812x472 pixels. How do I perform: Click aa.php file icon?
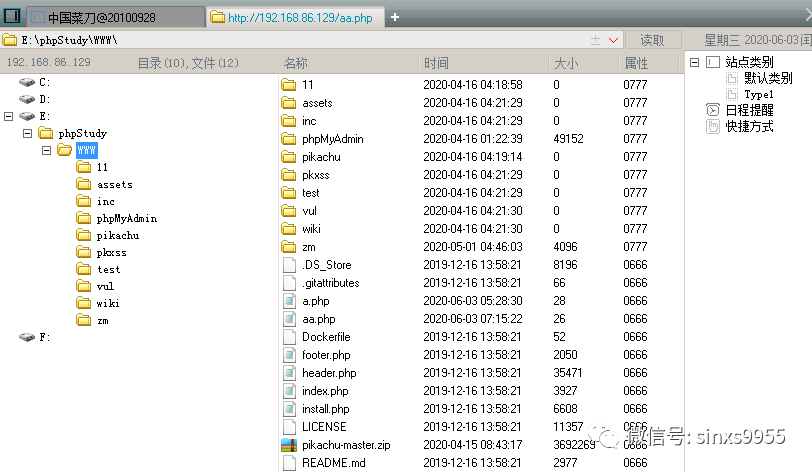pos(289,319)
